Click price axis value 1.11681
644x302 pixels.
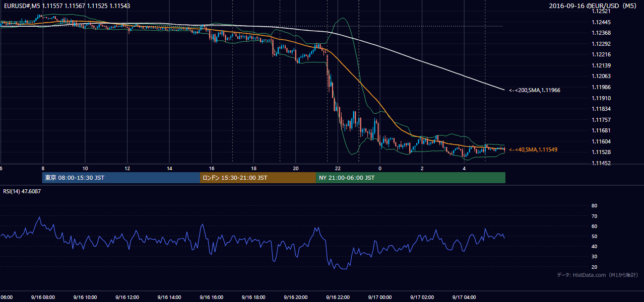pyautogui.click(x=601, y=130)
